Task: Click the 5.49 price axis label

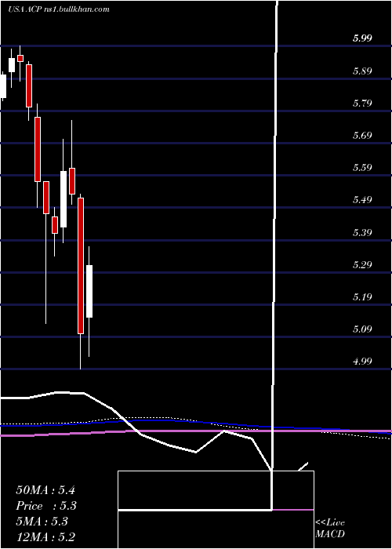Action: coord(362,200)
